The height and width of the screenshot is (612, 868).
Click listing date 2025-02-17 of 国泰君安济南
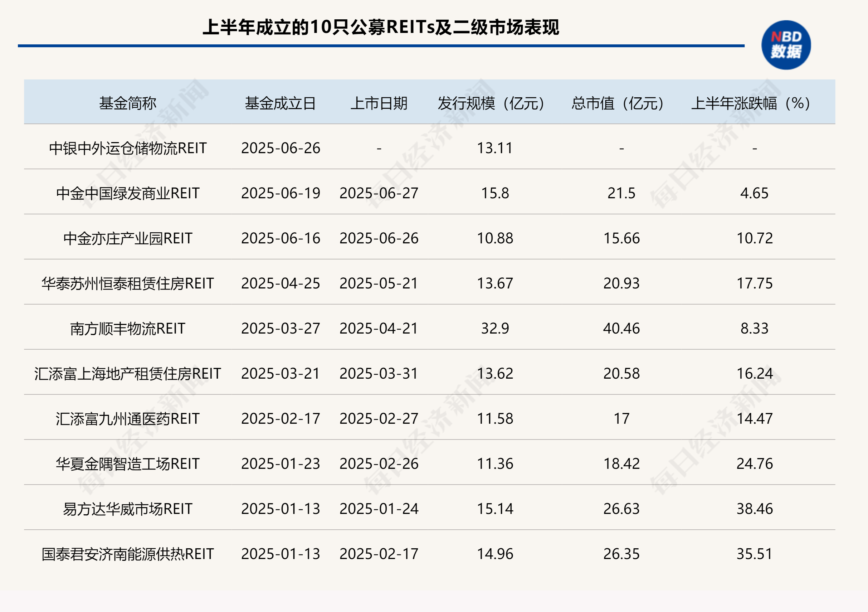pos(379,554)
